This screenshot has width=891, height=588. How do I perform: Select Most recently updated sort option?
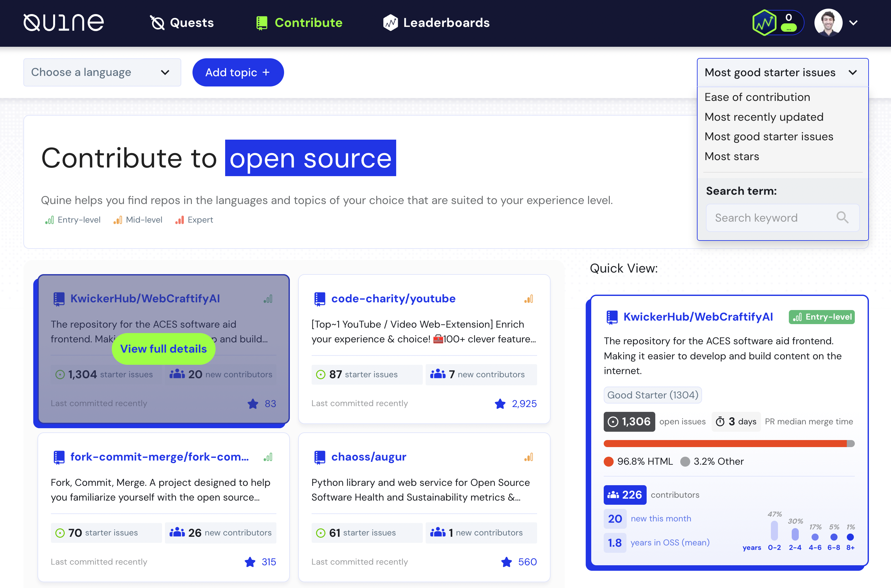point(764,117)
